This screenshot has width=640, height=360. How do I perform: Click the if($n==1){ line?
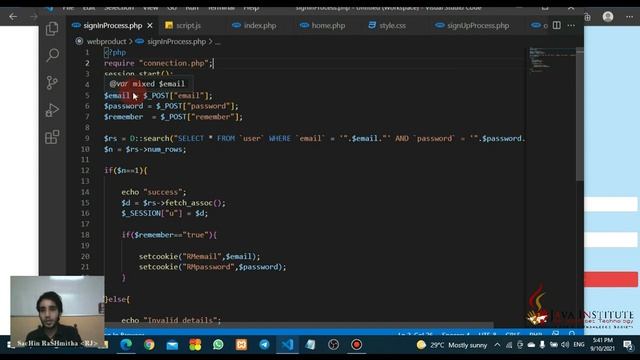pos(125,171)
